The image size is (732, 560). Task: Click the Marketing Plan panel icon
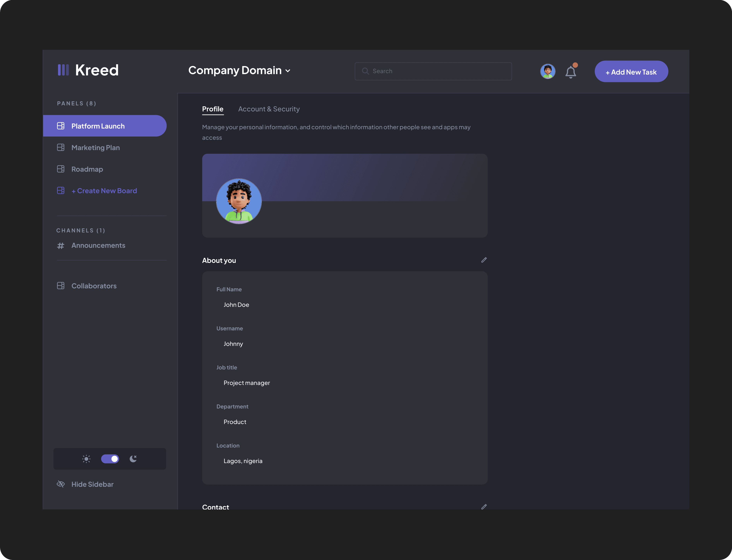pyautogui.click(x=61, y=147)
